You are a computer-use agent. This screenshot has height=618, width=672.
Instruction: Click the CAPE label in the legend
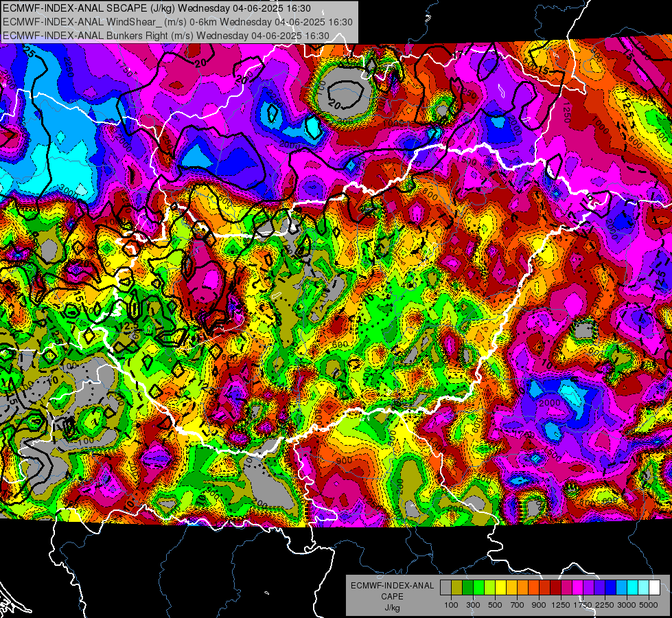tap(393, 597)
